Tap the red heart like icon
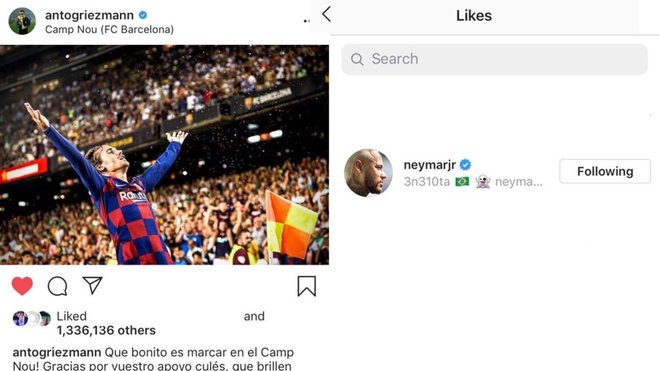The image size is (660, 371). [x=22, y=286]
